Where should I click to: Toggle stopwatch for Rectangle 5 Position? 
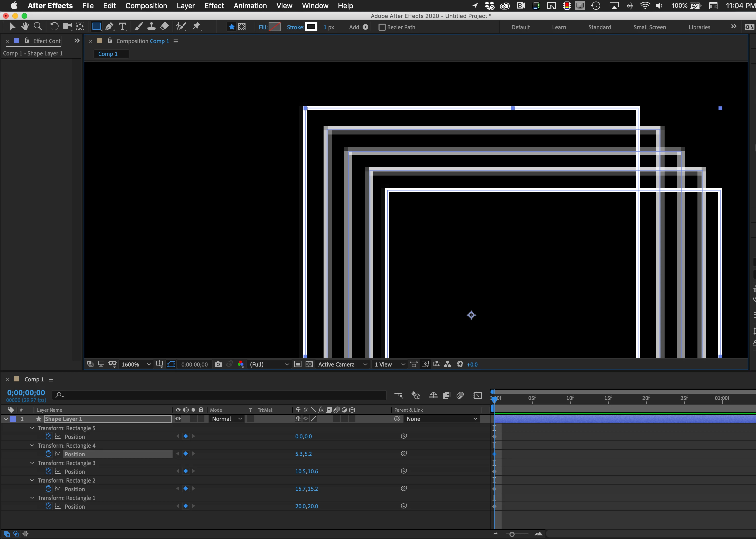(49, 436)
